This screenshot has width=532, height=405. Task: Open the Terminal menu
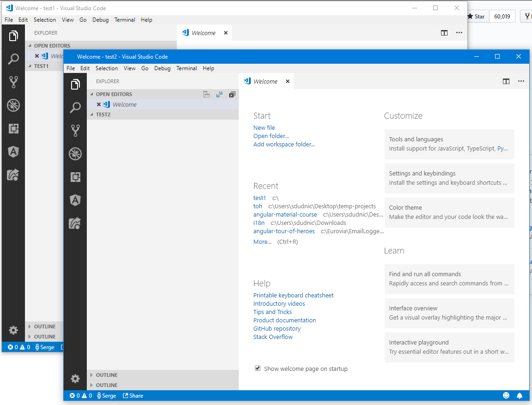[x=187, y=68]
